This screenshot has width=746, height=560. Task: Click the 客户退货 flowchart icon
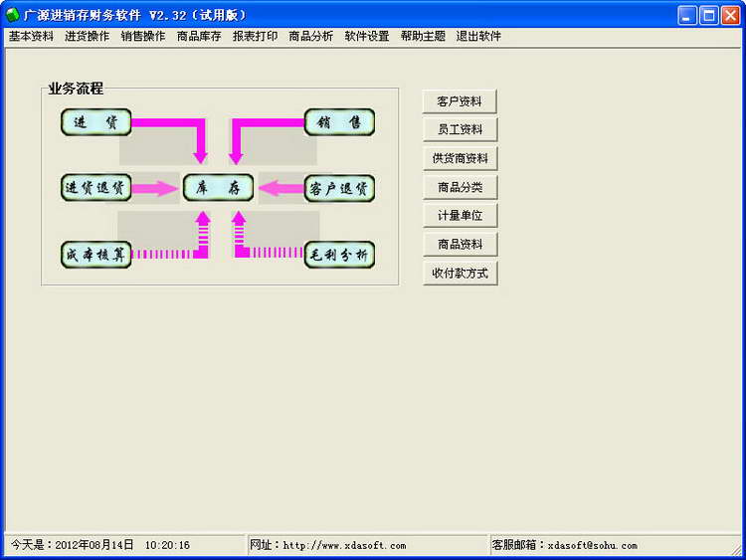click(339, 188)
